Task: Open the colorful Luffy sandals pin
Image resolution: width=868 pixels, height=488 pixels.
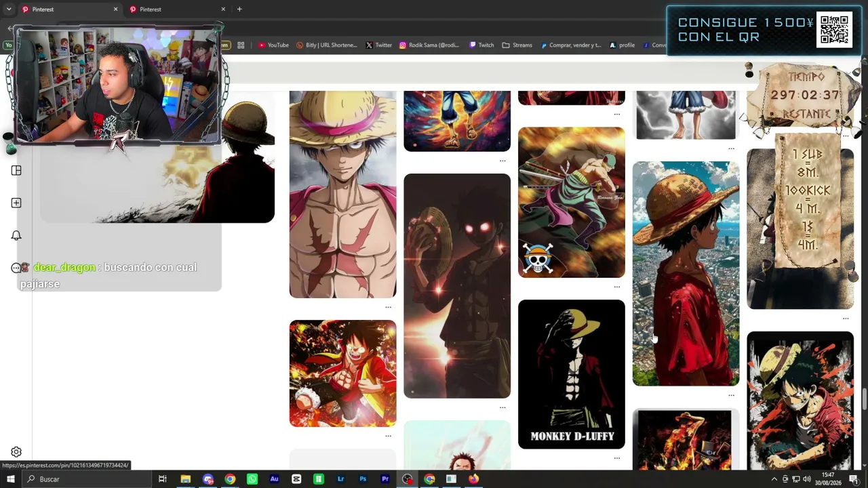Action: (x=457, y=121)
